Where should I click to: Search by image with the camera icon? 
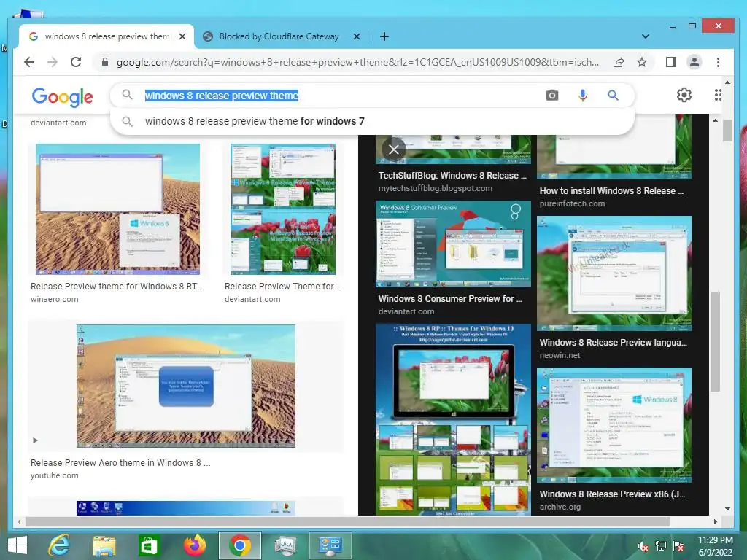(551, 96)
